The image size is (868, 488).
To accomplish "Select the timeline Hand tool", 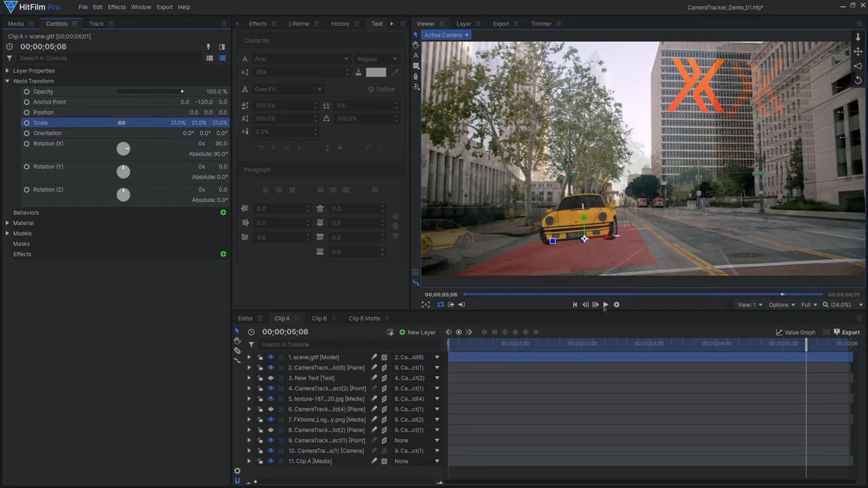I will tap(237, 341).
